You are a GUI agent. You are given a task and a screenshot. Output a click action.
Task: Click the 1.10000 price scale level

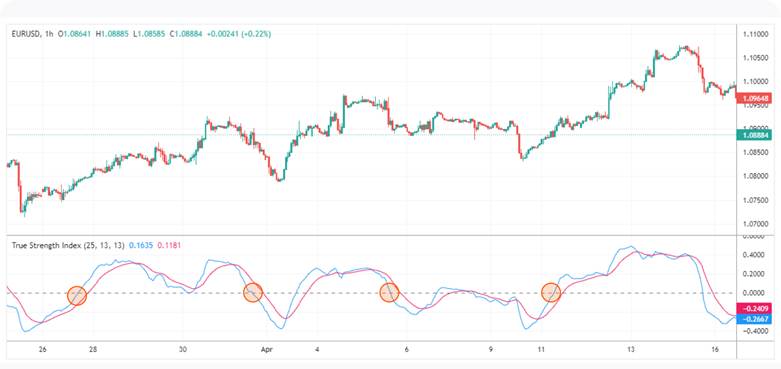point(756,81)
